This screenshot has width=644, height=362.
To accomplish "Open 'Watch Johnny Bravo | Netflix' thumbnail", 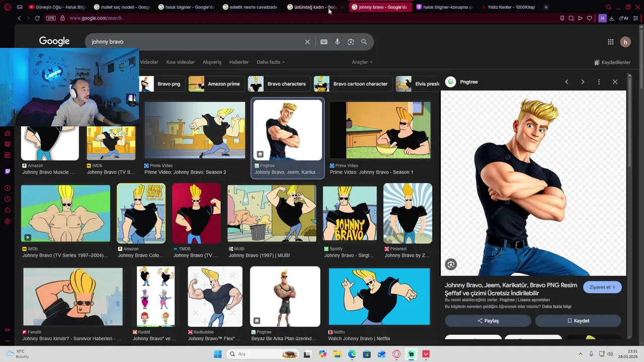I will click(379, 297).
